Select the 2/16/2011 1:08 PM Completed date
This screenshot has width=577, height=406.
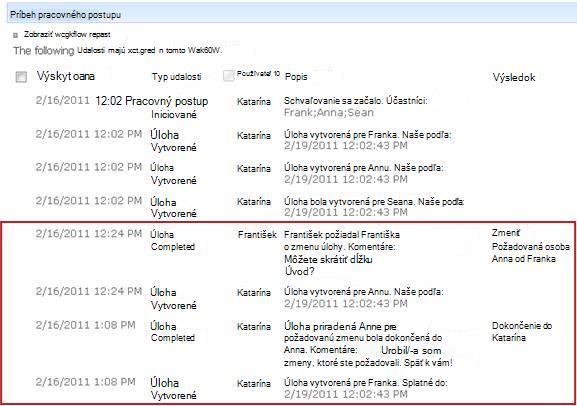coord(86,325)
